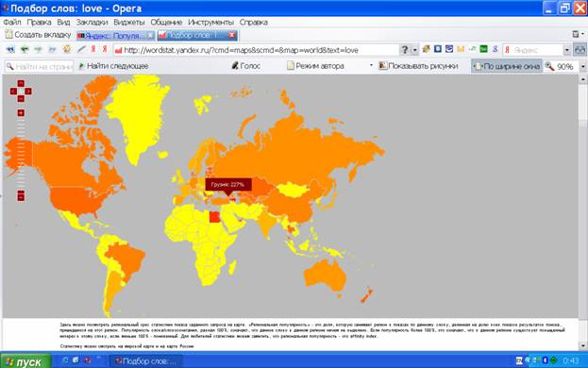The height and width of the screenshot is (368, 588).
Task: Expand the address bar history dropdown
Action: pos(414,50)
